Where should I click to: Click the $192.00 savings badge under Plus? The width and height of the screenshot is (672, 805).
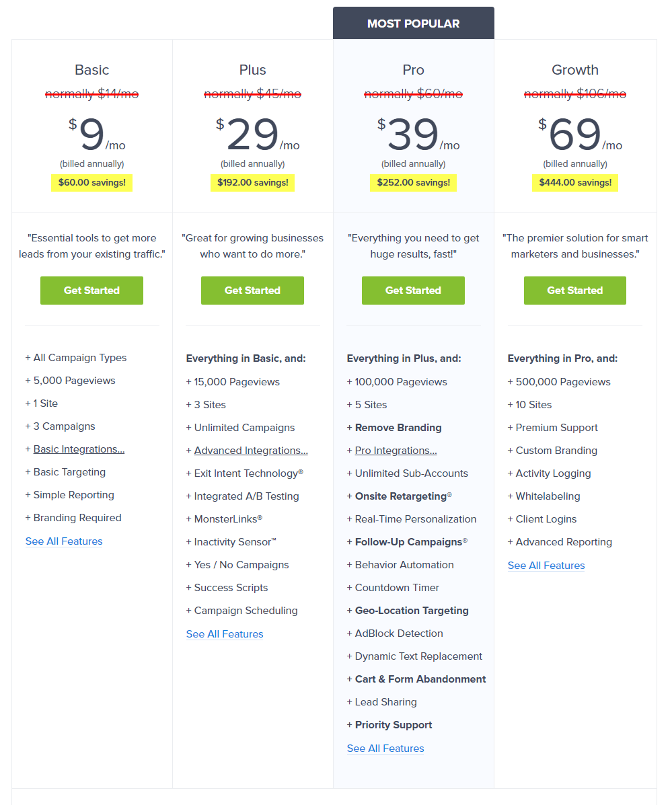252,182
